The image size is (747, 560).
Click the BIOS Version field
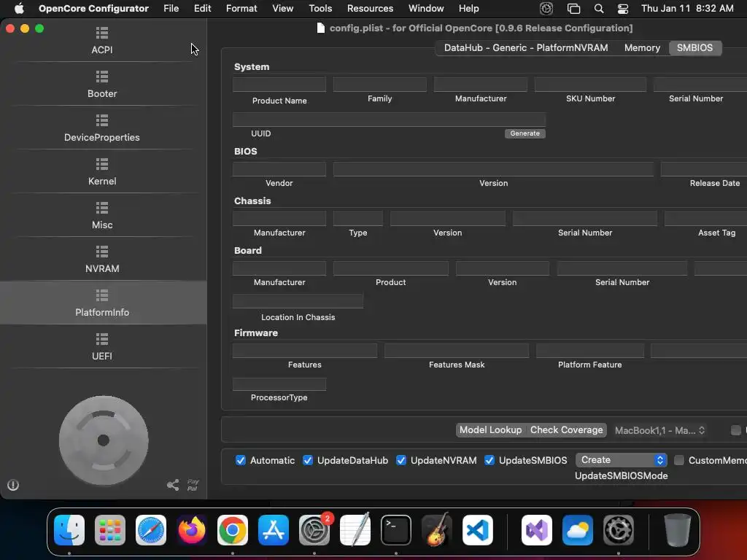(494, 169)
